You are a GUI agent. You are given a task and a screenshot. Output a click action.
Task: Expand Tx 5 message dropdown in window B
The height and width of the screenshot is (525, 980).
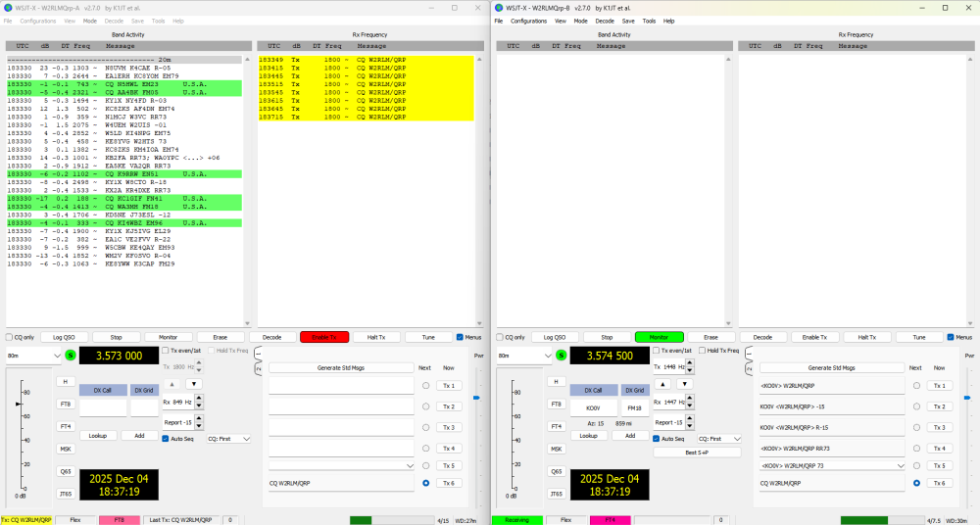pyautogui.click(x=901, y=465)
